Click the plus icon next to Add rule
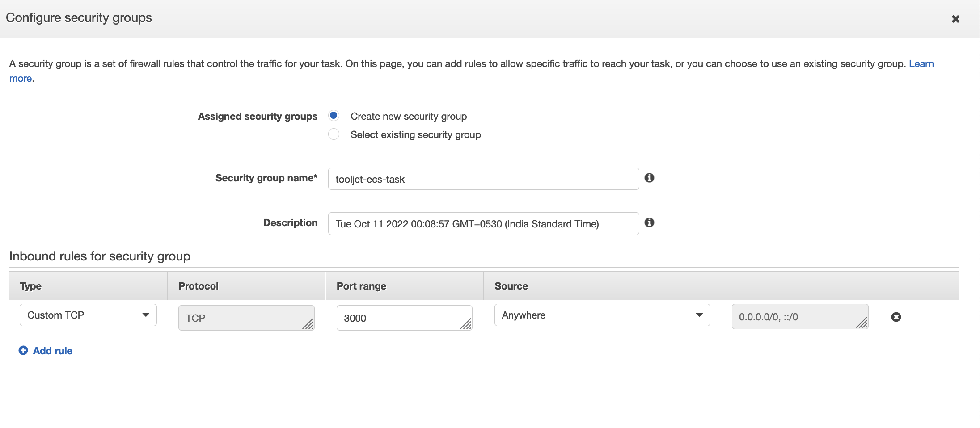Screen dimensions: 980x428 [23, 351]
